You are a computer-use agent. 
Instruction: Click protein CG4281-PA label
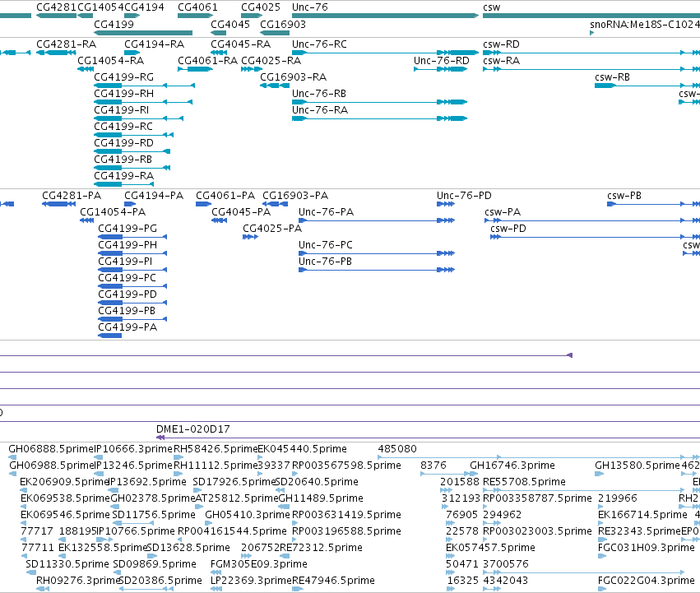pos(72,196)
